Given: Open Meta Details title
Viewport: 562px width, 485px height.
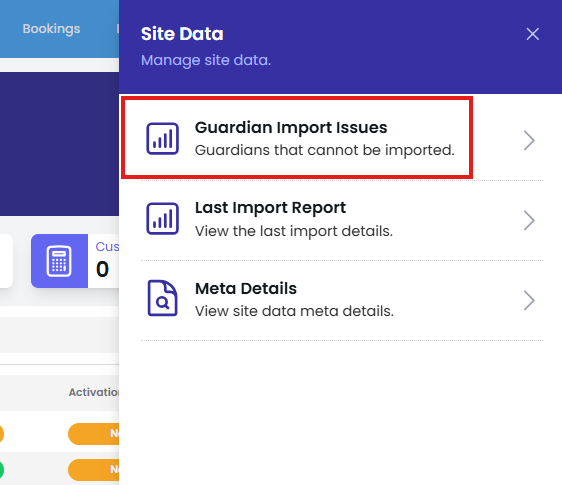Looking at the screenshot, I should pyautogui.click(x=246, y=288).
